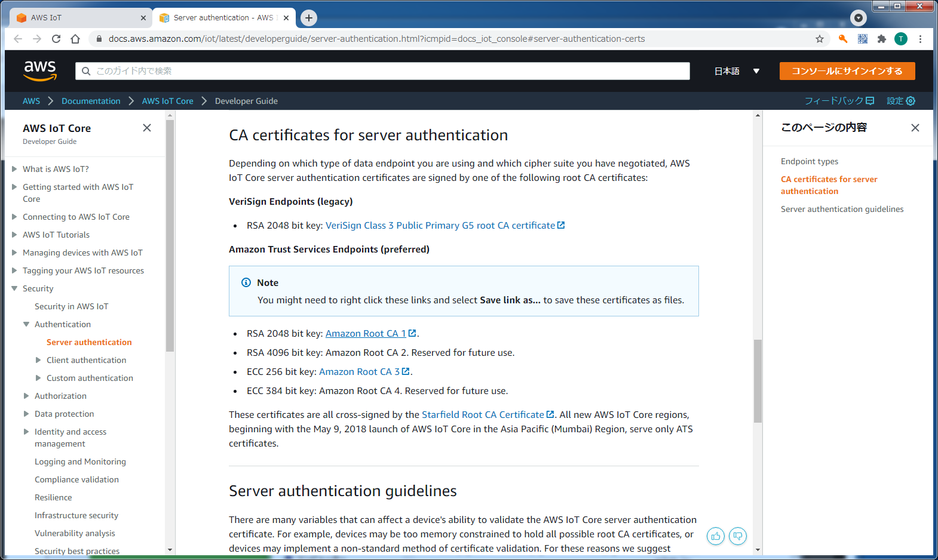Click main content vertical scrollbar thumb
The height and width of the screenshot is (560, 938).
click(758, 381)
